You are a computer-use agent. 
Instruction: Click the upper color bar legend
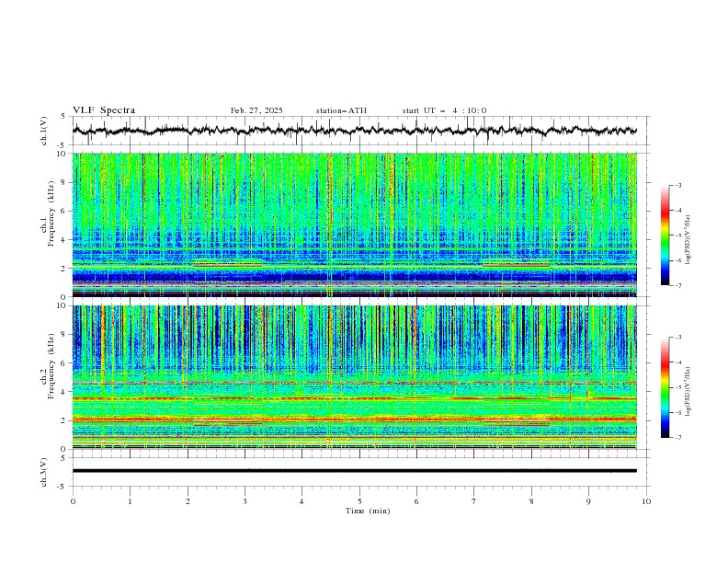[x=665, y=236]
